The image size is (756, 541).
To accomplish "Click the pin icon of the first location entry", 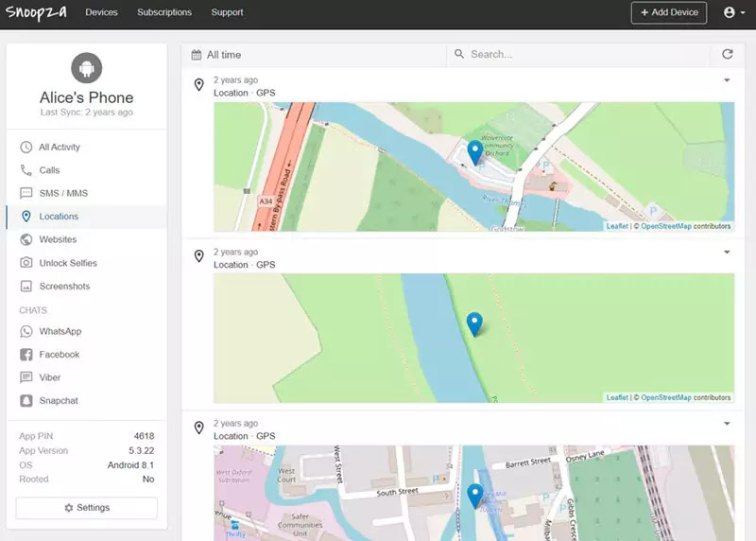I will (198, 85).
